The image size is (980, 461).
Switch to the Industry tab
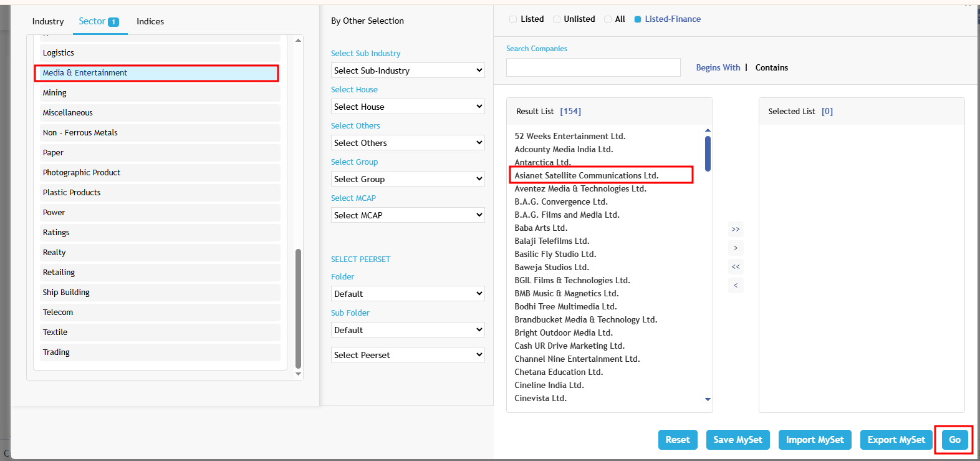coord(48,21)
